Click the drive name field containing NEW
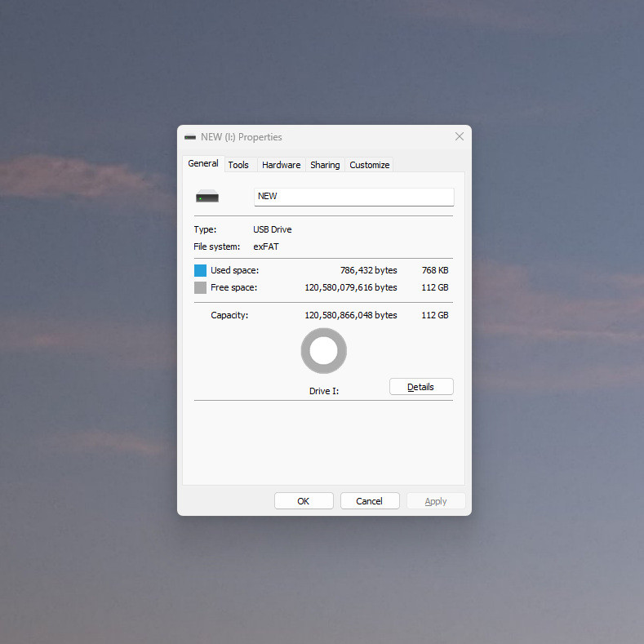The image size is (644, 644). (x=354, y=197)
